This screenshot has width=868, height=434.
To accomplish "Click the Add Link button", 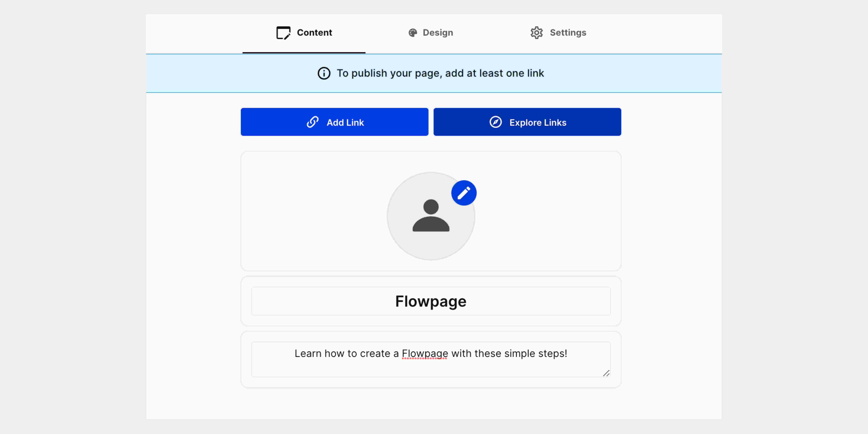I will tap(334, 122).
